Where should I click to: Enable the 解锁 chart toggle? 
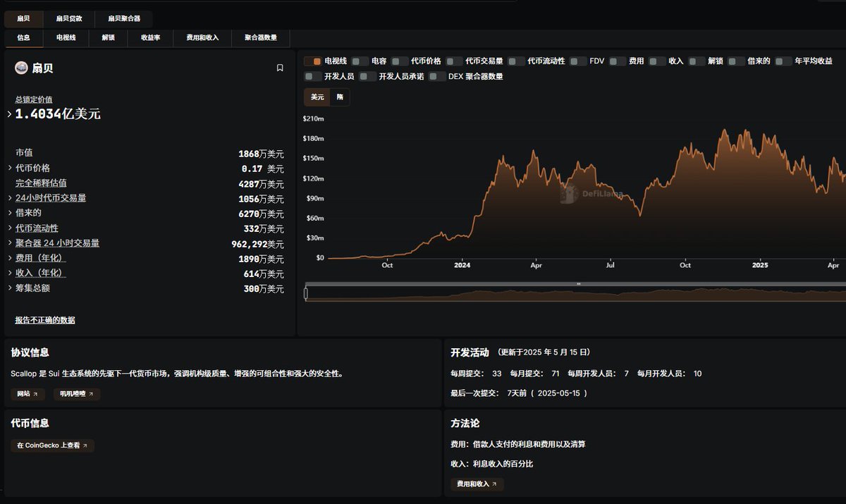coord(697,61)
